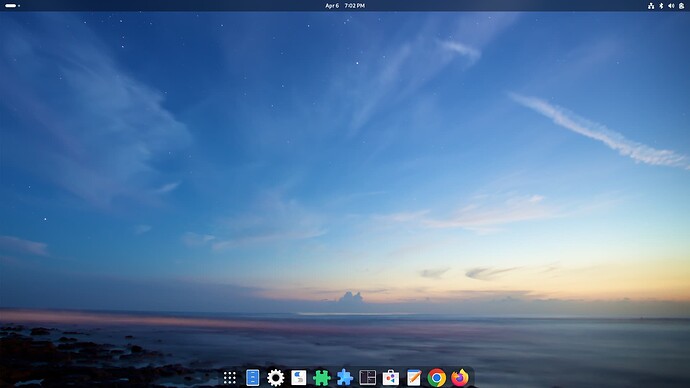Click the 7:02 PM time display
The image size is (690, 388).
(x=355, y=6)
